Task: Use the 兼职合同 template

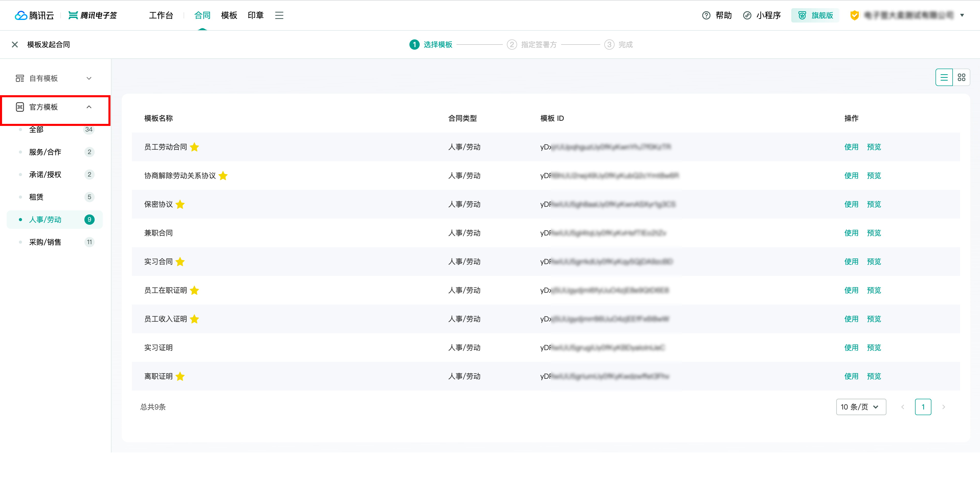Action: (x=851, y=233)
